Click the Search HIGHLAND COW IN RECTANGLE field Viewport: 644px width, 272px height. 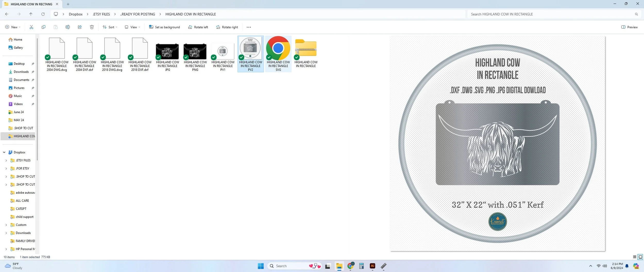(x=554, y=14)
